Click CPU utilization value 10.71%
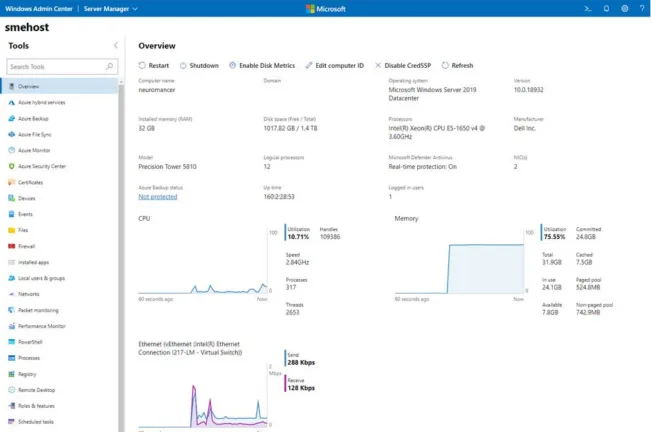Viewport: 651px width, 432px height. coord(298,237)
